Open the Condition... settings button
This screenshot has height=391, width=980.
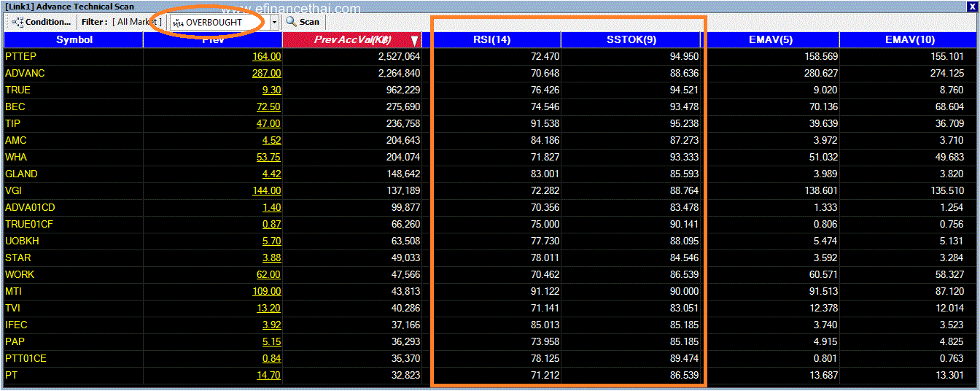[x=41, y=22]
